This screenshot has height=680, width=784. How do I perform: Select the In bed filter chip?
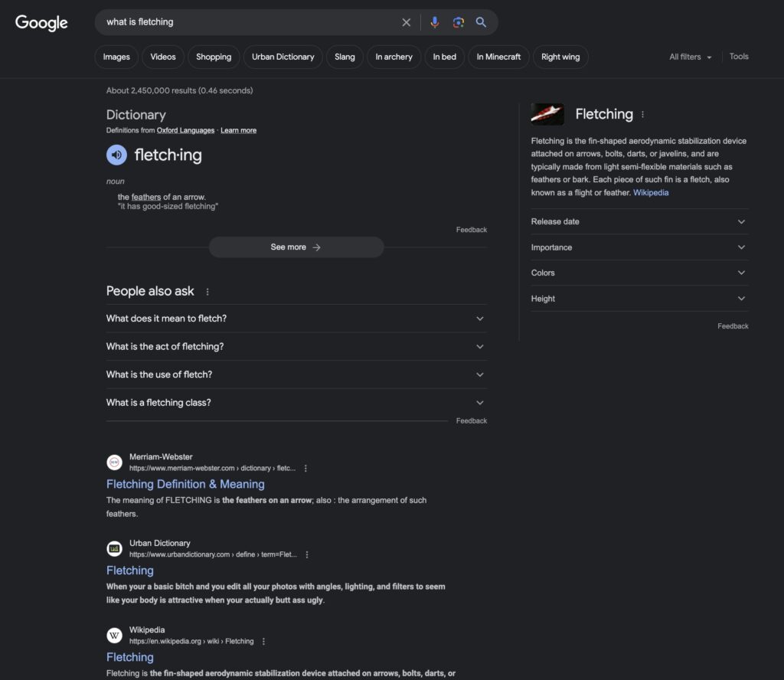pos(445,57)
